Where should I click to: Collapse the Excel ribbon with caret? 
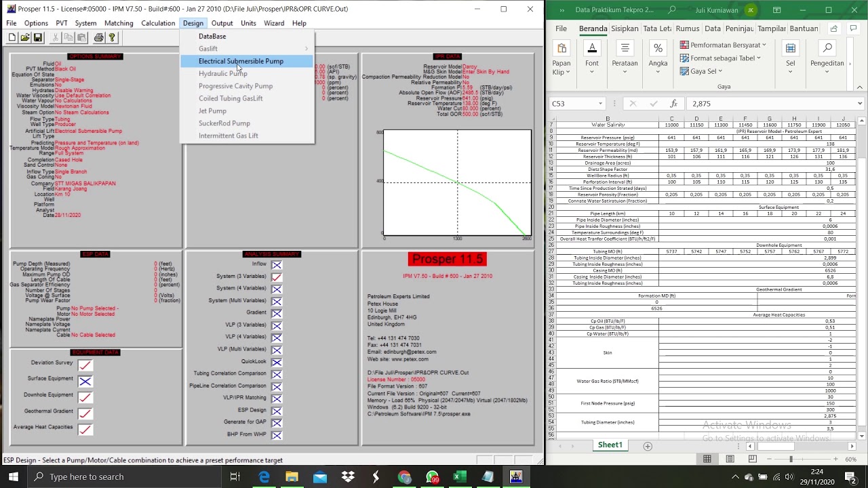(x=860, y=87)
